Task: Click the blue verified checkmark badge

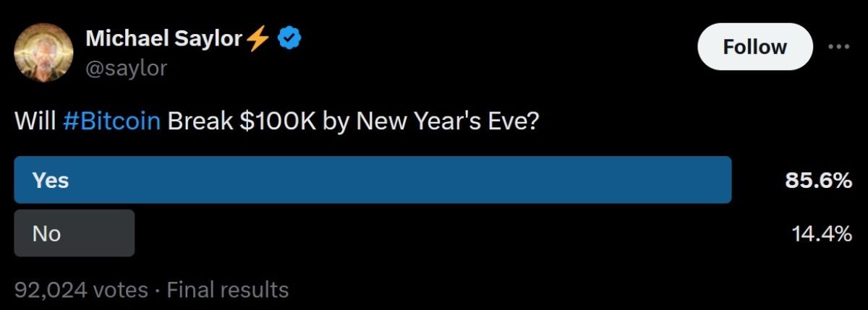Action: (289, 39)
